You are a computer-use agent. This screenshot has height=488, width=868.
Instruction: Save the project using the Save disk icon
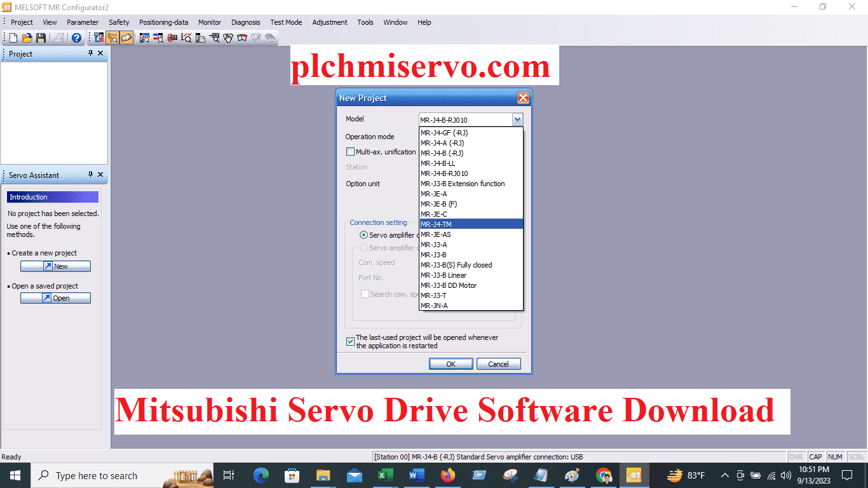coord(41,37)
